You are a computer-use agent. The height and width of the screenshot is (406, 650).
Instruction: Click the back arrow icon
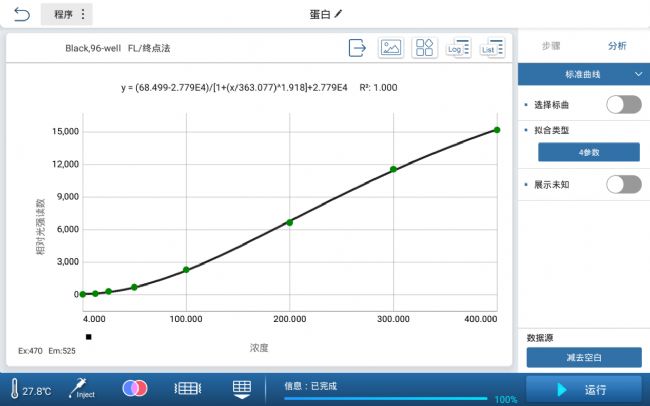pos(22,15)
